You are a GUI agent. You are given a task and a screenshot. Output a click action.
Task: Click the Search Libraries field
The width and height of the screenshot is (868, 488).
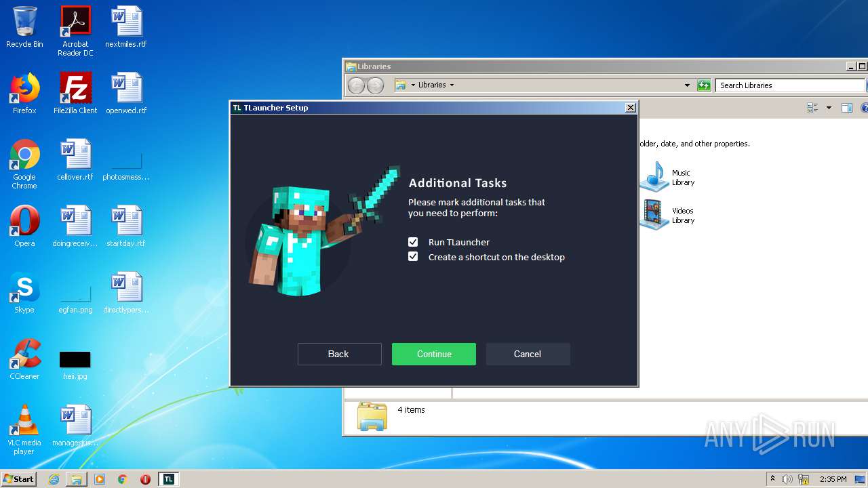(x=790, y=85)
